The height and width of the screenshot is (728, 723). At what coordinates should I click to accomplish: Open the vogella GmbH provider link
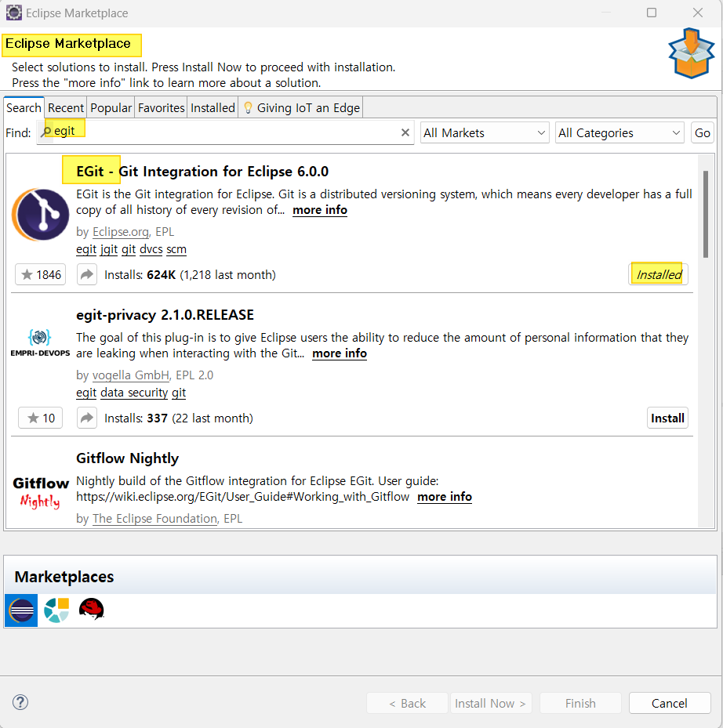click(131, 375)
